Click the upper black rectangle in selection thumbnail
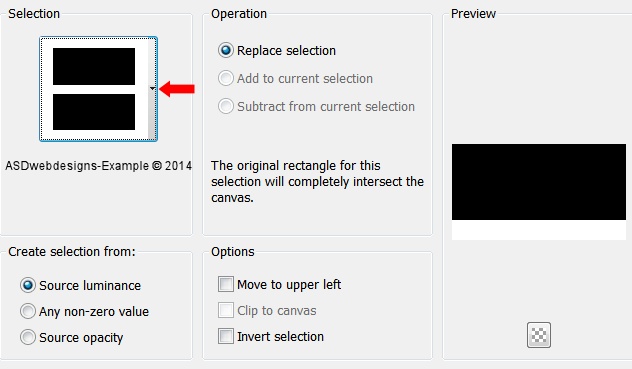This screenshot has width=632, height=369. (94, 67)
